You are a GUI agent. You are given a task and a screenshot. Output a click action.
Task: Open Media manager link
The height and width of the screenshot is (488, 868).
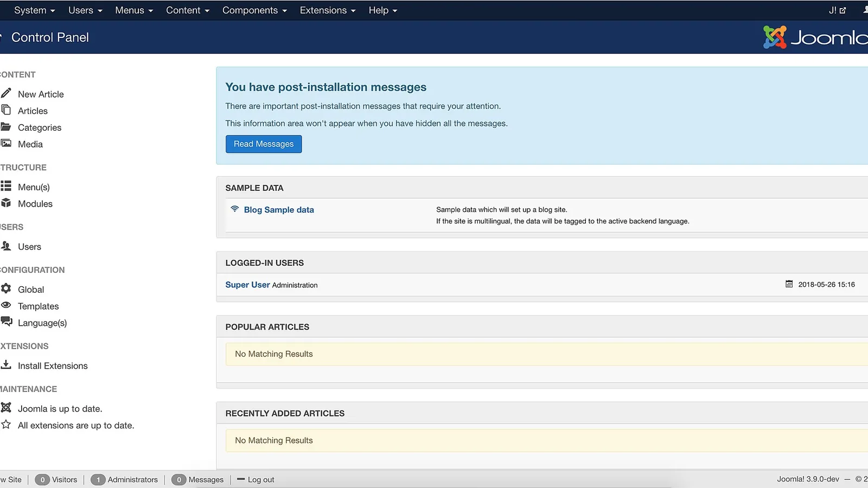pyautogui.click(x=30, y=144)
